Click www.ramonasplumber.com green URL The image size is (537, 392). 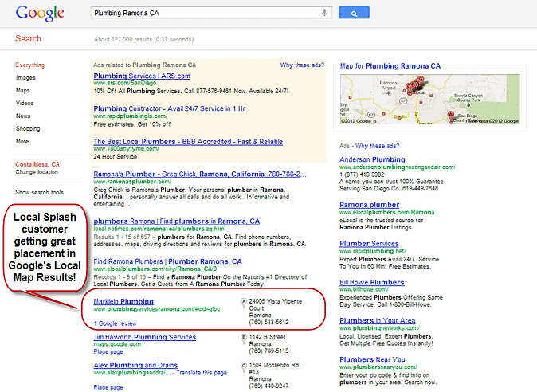pyautogui.click(x=132, y=182)
